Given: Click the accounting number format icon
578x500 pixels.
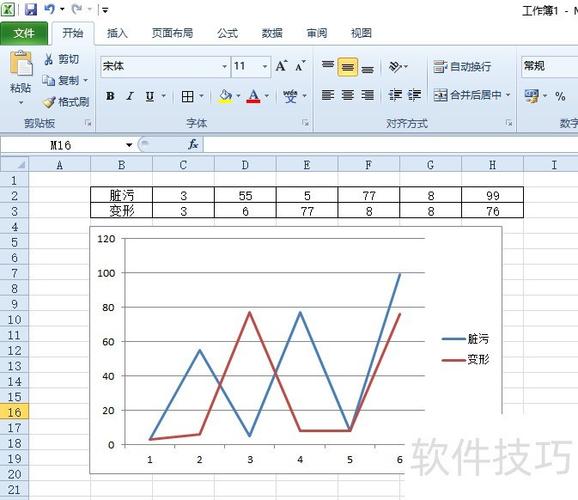Looking at the screenshot, I should coord(532,96).
